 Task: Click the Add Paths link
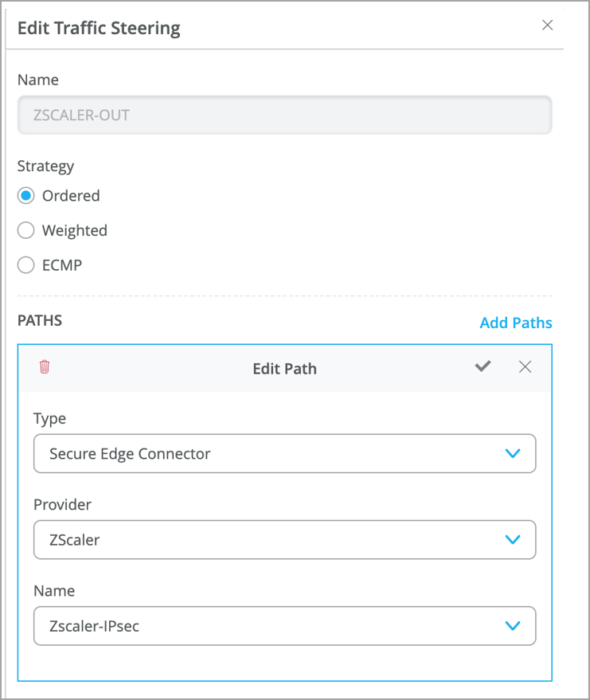(515, 323)
